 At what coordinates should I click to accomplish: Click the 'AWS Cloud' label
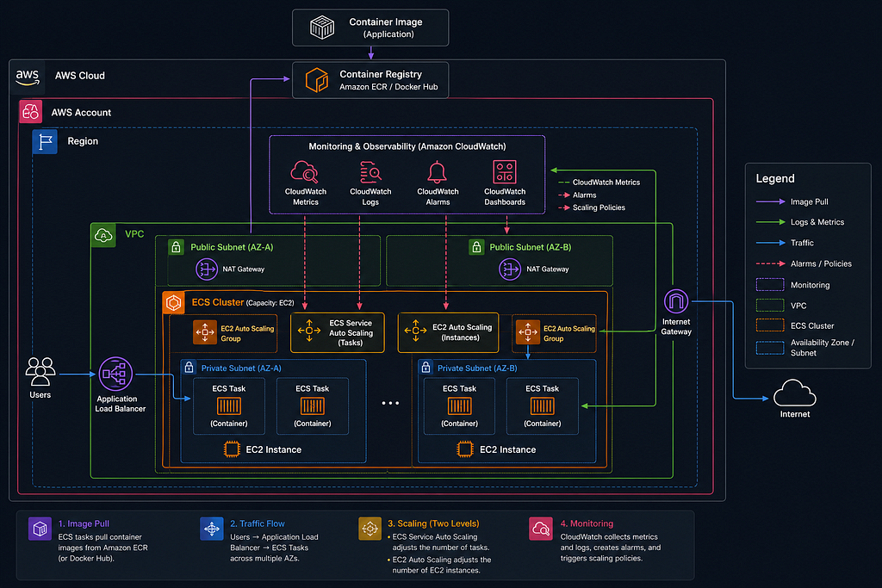pyautogui.click(x=80, y=76)
